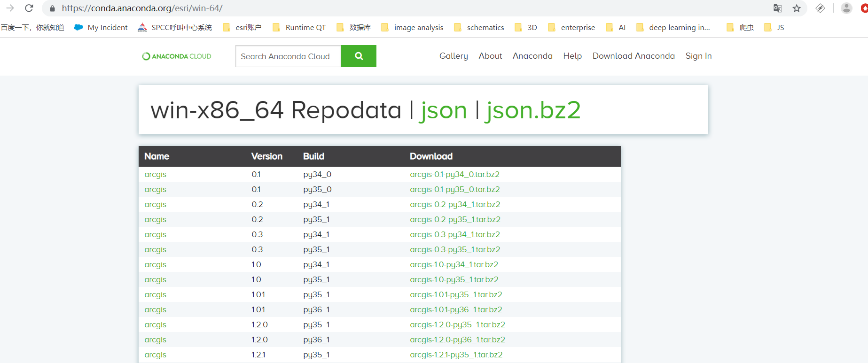Click the Build column header
This screenshot has width=868, height=363.
click(x=313, y=156)
